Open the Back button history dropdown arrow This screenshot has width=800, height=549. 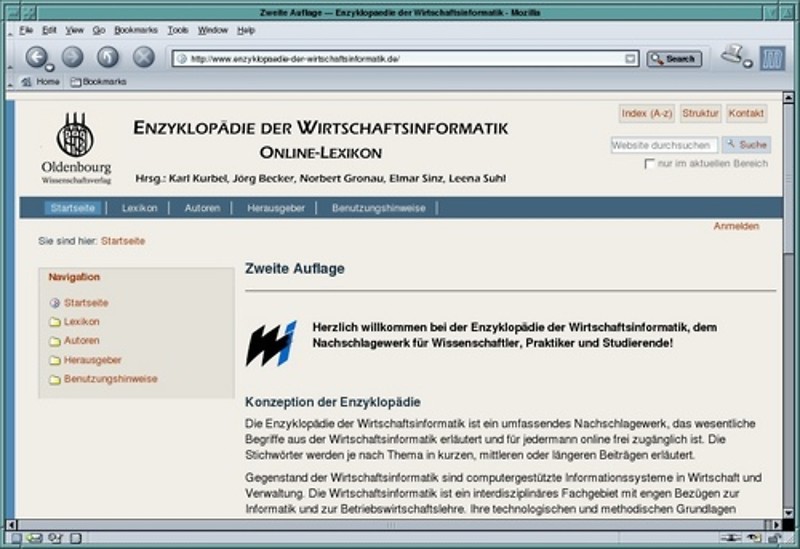click(49, 67)
